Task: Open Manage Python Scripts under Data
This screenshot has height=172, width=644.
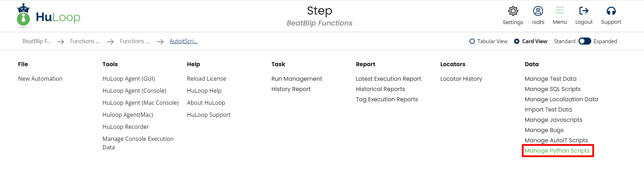Action: click(x=557, y=150)
